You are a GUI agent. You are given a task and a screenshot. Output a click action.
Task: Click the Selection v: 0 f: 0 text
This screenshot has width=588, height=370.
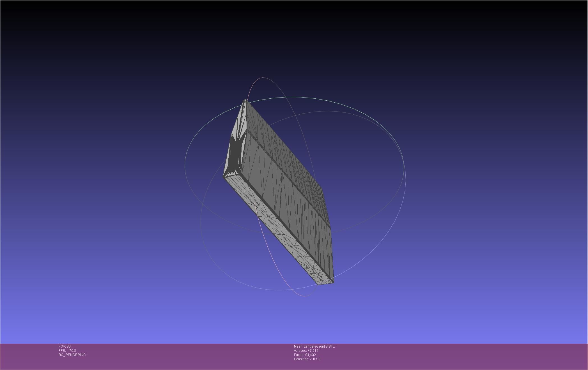307,359
